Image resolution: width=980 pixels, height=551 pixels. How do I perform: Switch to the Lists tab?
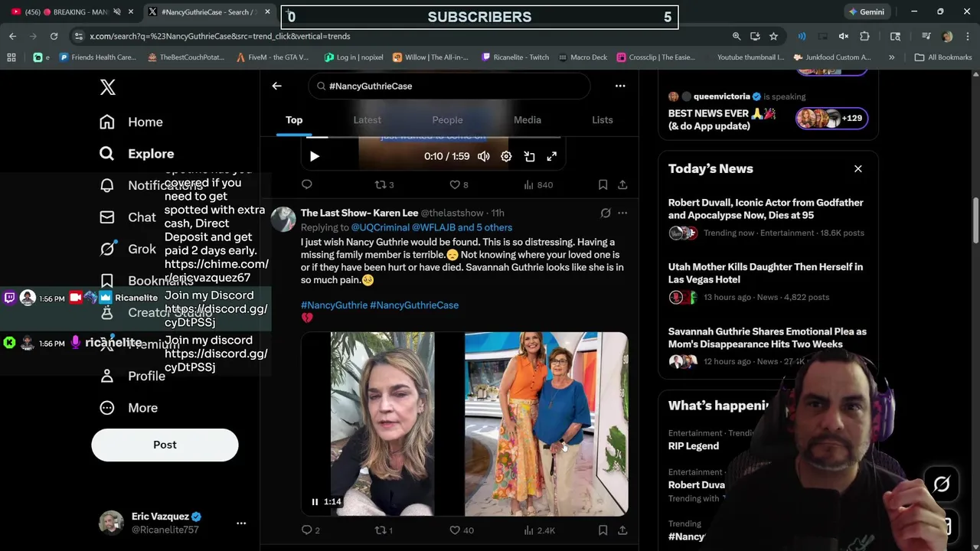(603, 120)
